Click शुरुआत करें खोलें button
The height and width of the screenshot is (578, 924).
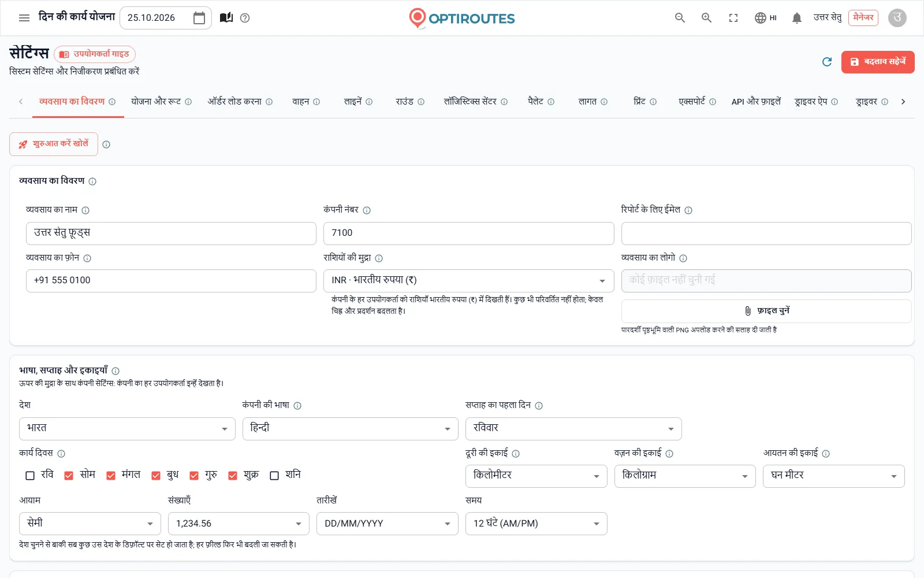[x=54, y=144]
